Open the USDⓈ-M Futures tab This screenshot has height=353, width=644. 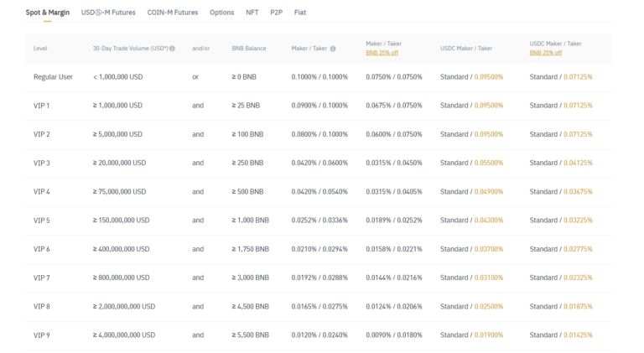(108, 13)
